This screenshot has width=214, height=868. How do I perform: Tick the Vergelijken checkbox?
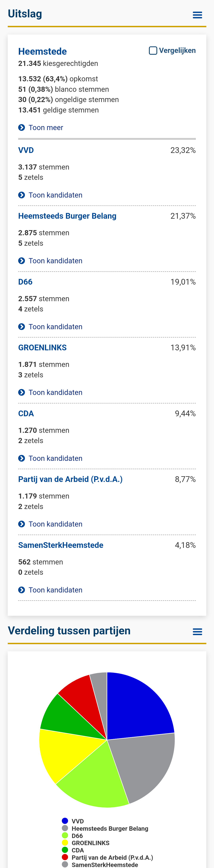click(x=153, y=51)
